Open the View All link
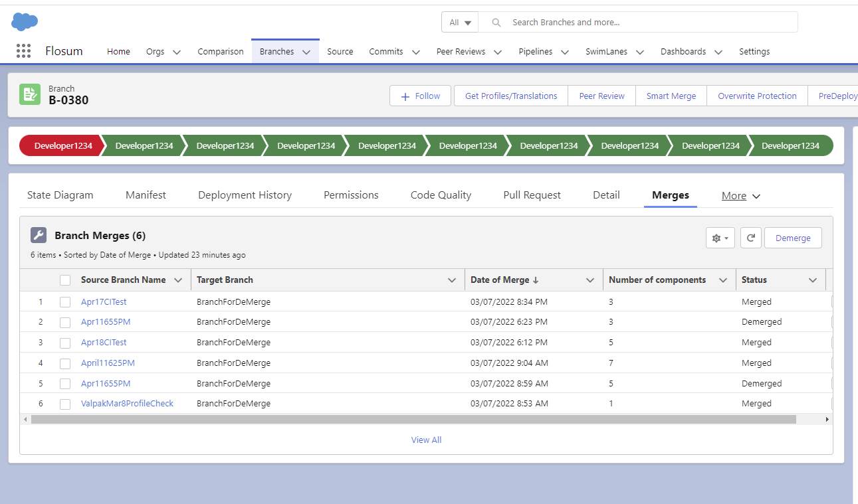The width and height of the screenshot is (858, 504). point(426,440)
